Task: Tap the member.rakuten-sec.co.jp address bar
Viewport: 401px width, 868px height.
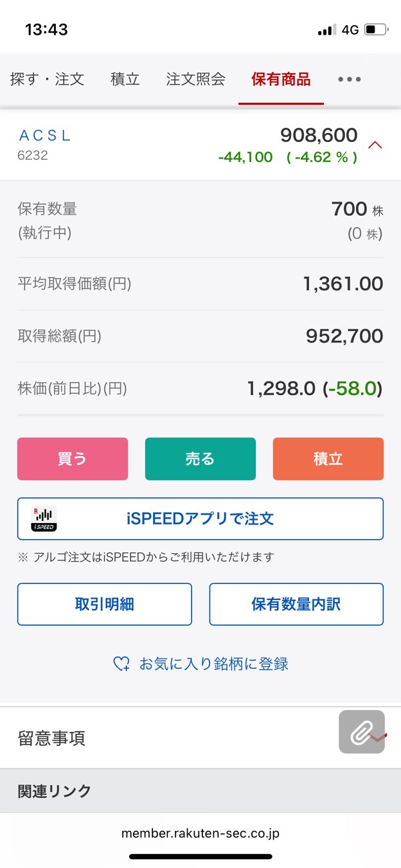Action: [x=200, y=833]
